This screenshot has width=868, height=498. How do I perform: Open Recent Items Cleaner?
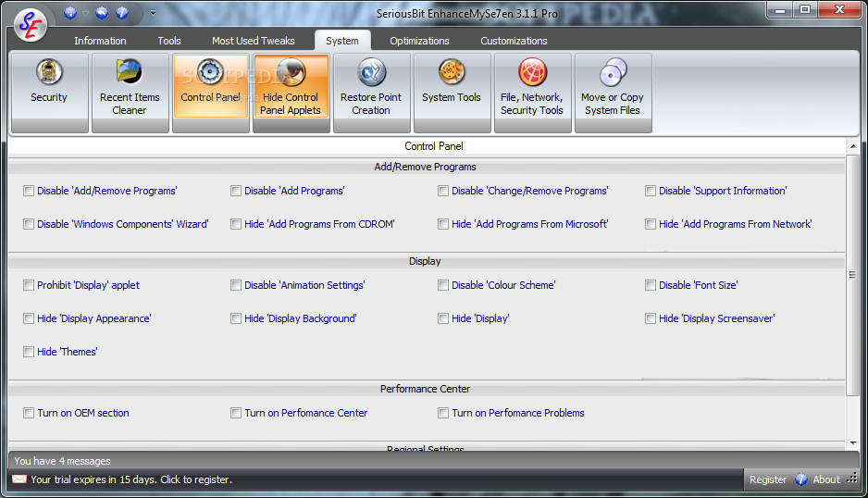(130, 93)
